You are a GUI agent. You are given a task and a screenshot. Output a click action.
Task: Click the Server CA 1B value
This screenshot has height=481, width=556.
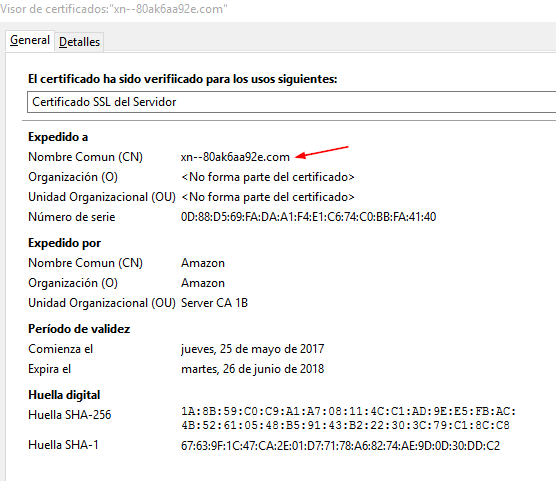pyautogui.click(x=214, y=303)
